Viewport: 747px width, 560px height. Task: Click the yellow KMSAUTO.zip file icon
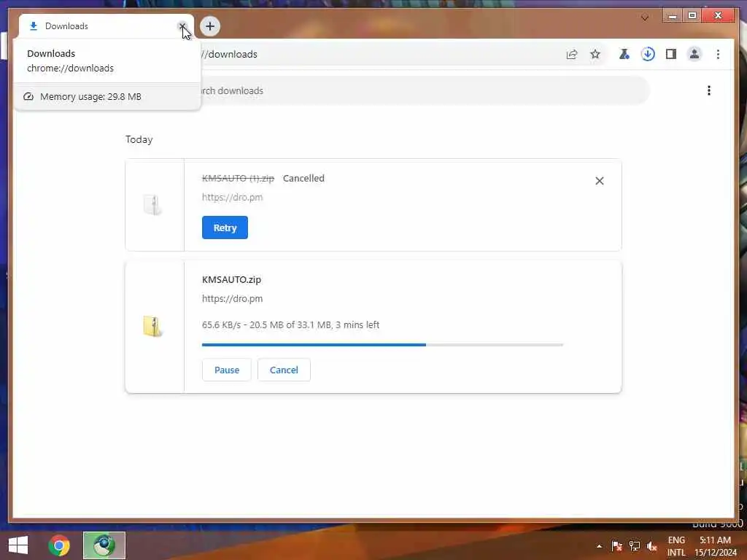coord(153,327)
